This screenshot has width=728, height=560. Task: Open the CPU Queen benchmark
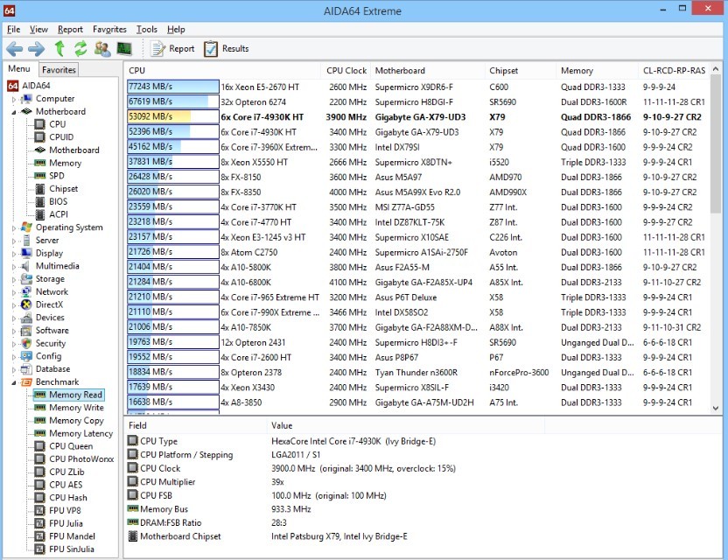[70, 446]
